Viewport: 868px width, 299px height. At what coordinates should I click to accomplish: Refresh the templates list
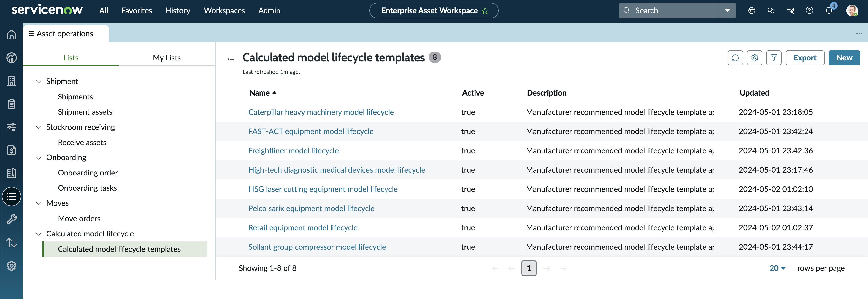pyautogui.click(x=735, y=58)
